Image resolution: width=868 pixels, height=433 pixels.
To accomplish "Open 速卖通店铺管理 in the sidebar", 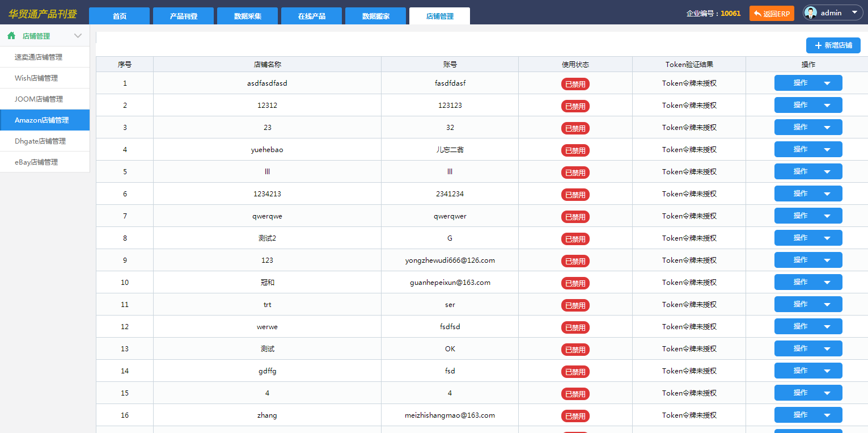I will point(45,57).
